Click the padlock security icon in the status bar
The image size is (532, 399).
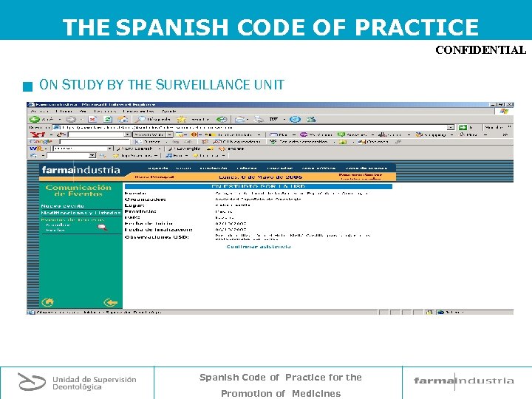tap(429, 312)
